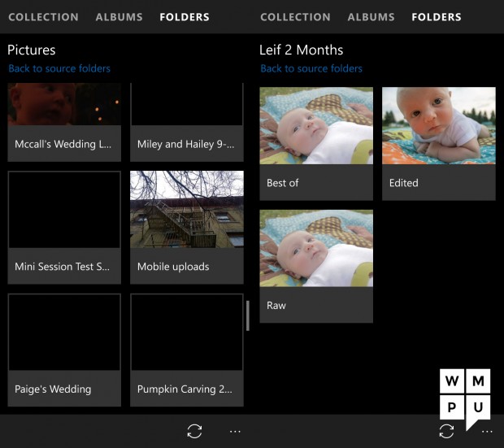Go back to source folders from Pictures

pos(59,68)
